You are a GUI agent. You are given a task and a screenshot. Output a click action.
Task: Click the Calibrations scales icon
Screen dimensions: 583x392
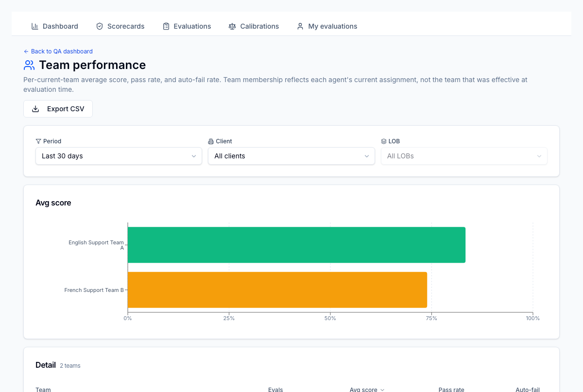point(232,26)
